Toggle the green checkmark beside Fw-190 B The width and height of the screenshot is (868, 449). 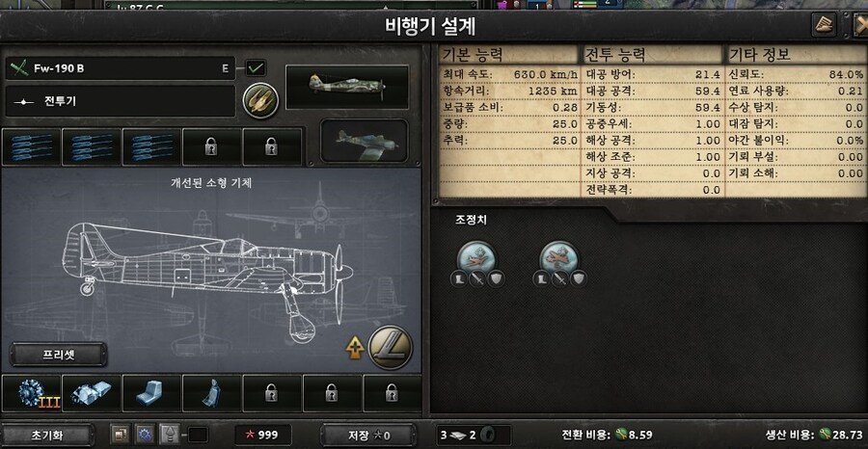point(256,68)
